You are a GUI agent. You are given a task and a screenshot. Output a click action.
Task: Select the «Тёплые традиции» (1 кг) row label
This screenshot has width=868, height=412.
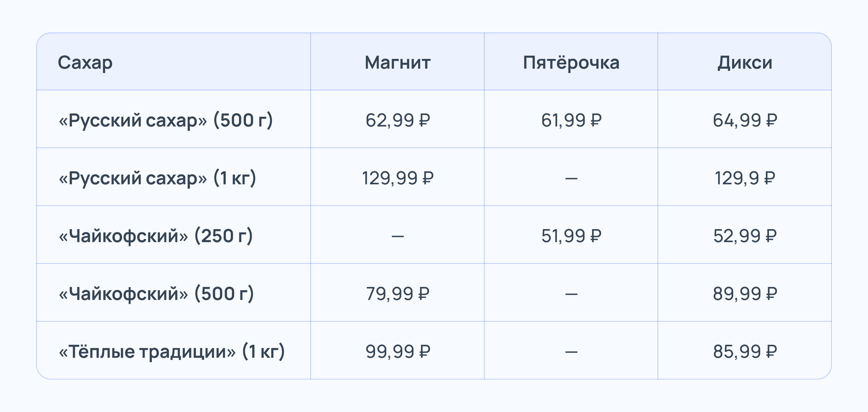coord(172,351)
